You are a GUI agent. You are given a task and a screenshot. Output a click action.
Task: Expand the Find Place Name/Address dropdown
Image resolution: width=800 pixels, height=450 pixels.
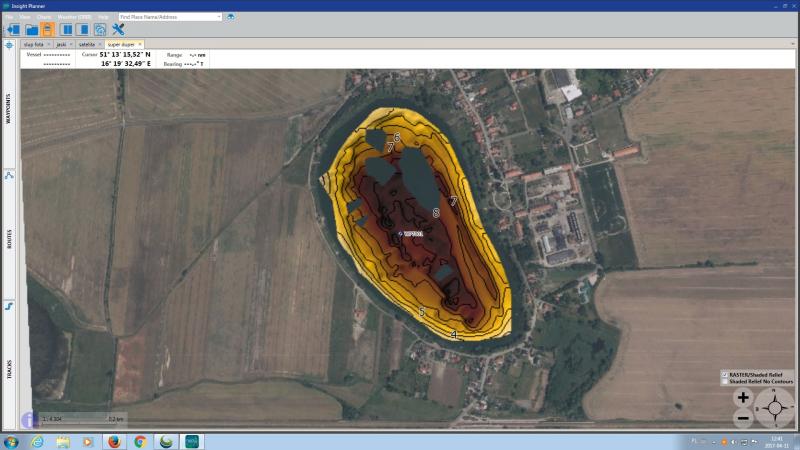(219, 17)
